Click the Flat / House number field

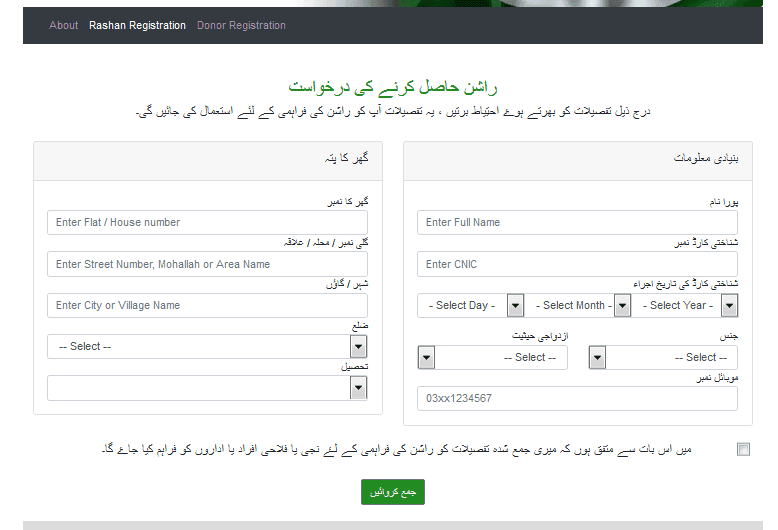pos(207,222)
